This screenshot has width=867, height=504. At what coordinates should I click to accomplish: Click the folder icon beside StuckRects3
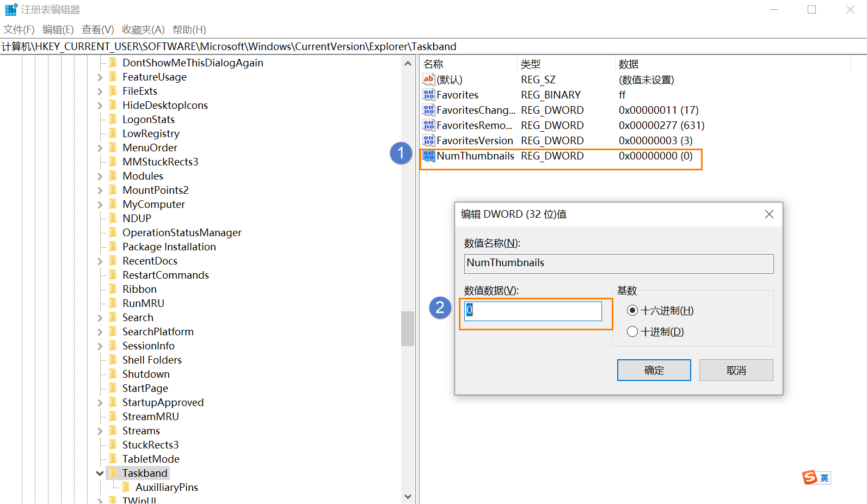pos(113,445)
